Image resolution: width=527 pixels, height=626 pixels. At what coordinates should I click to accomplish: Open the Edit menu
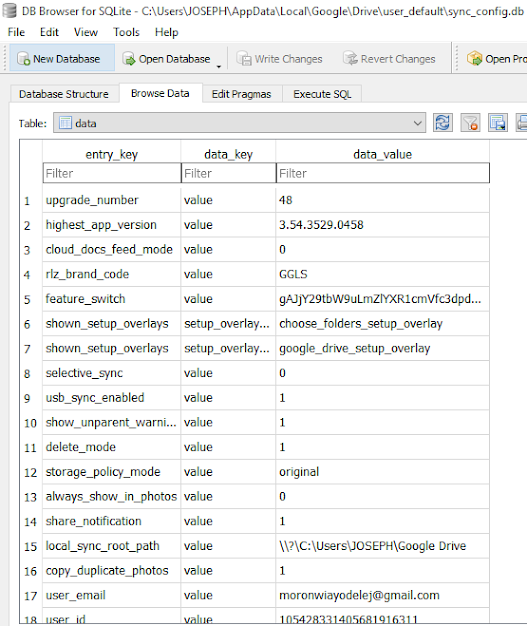pyautogui.click(x=50, y=32)
